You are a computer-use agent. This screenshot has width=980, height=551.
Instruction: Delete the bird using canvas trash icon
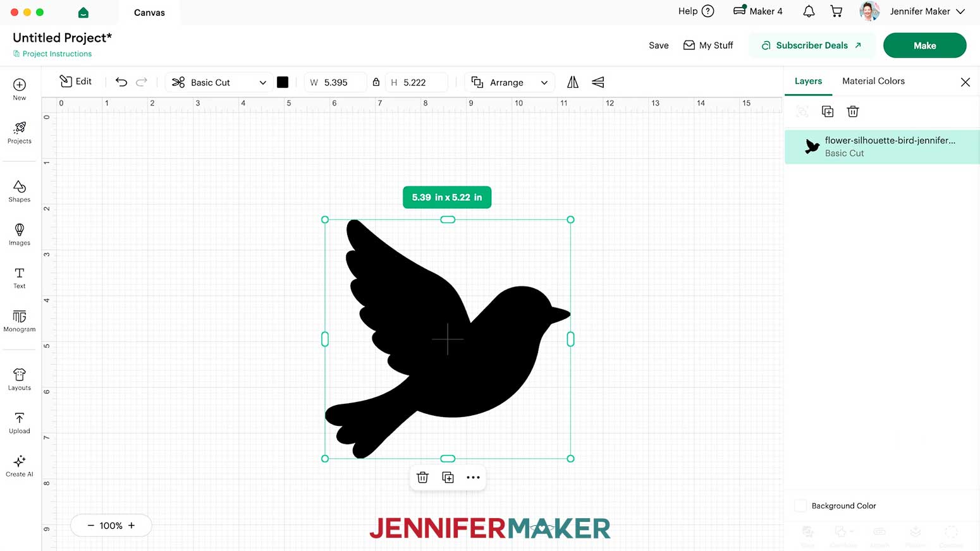click(x=423, y=478)
